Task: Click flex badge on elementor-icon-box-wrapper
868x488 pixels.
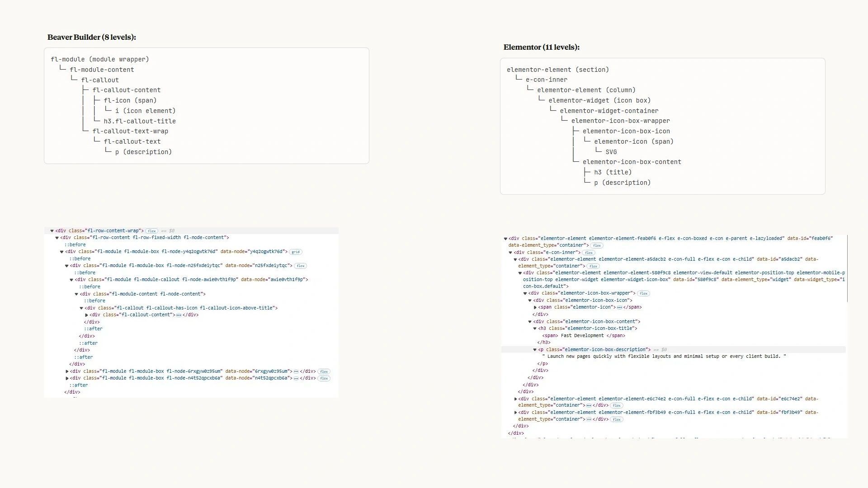Action: 644,294
